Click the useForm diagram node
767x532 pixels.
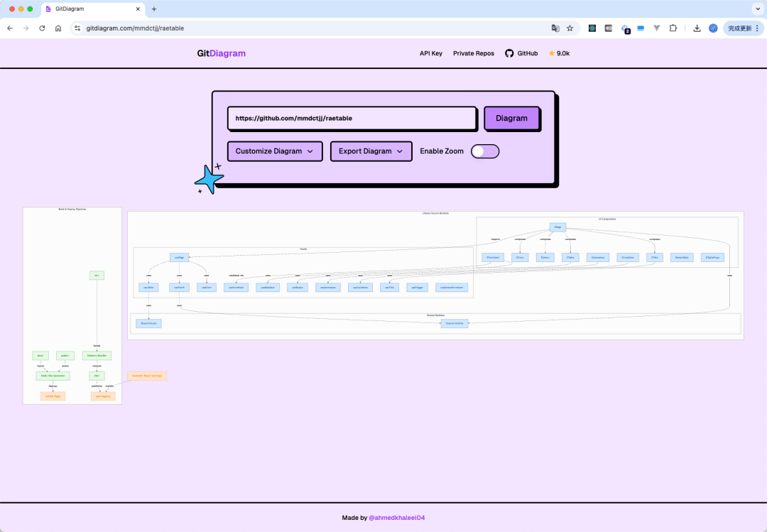207,287
